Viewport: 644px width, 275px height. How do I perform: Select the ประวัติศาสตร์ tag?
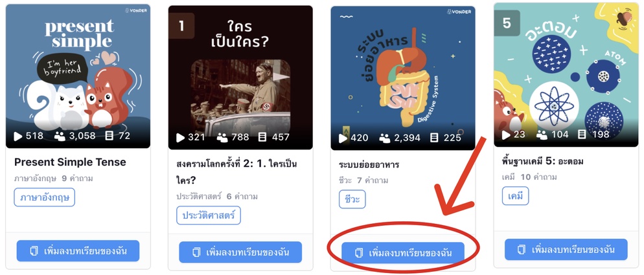(x=209, y=215)
